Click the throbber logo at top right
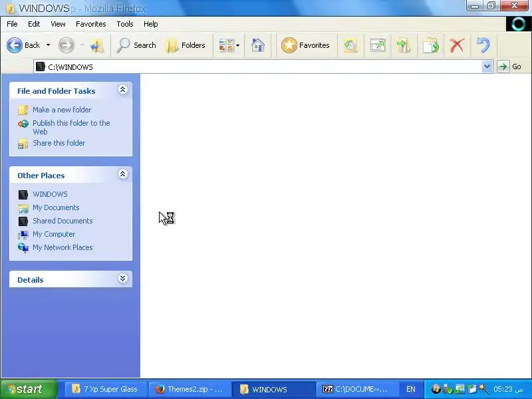The height and width of the screenshot is (399, 532). 519,24
